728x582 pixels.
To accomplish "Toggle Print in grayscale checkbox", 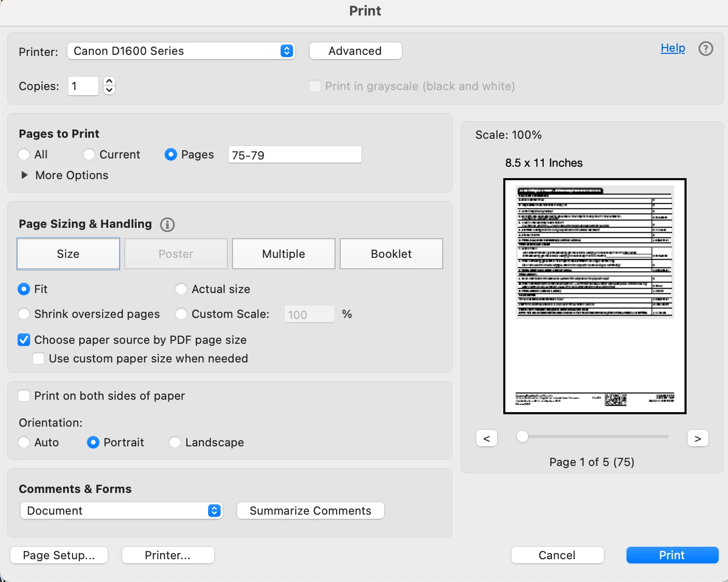I will (x=315, y=86).
